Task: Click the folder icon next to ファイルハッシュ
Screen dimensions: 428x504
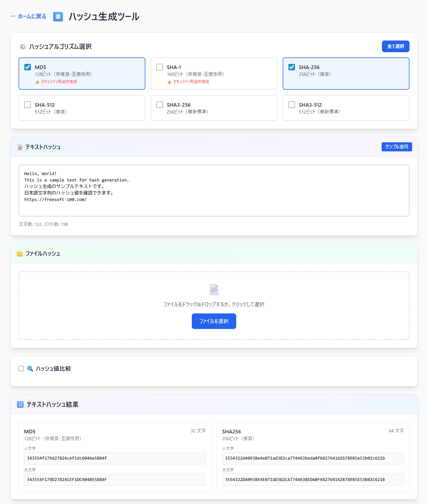Action: point(20,254)
